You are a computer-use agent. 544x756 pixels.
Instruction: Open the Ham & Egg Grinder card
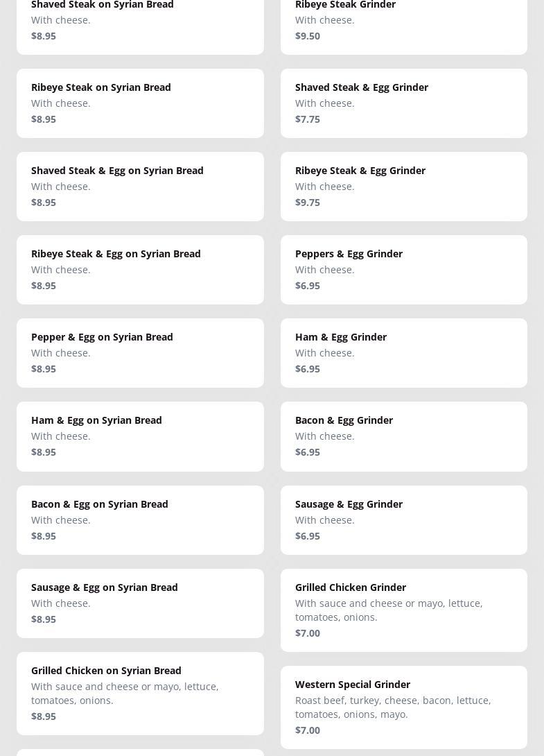click(x=403, y=352)
